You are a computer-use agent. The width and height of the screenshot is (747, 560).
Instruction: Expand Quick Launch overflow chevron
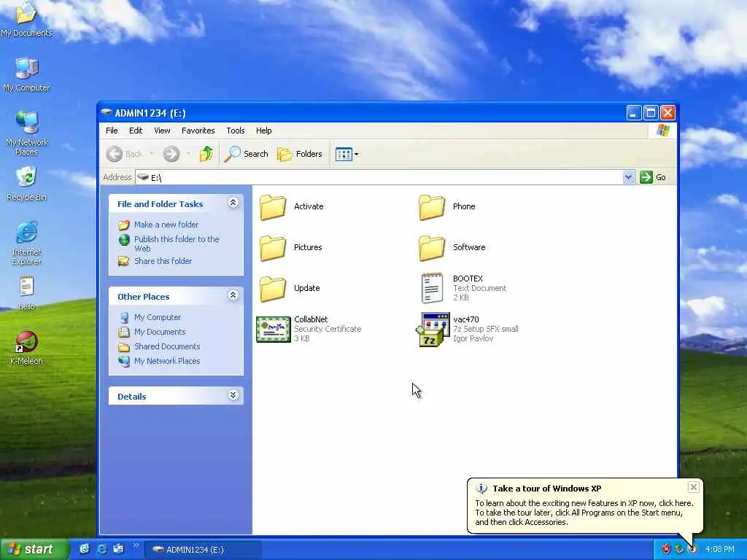(x=136, y=545)
